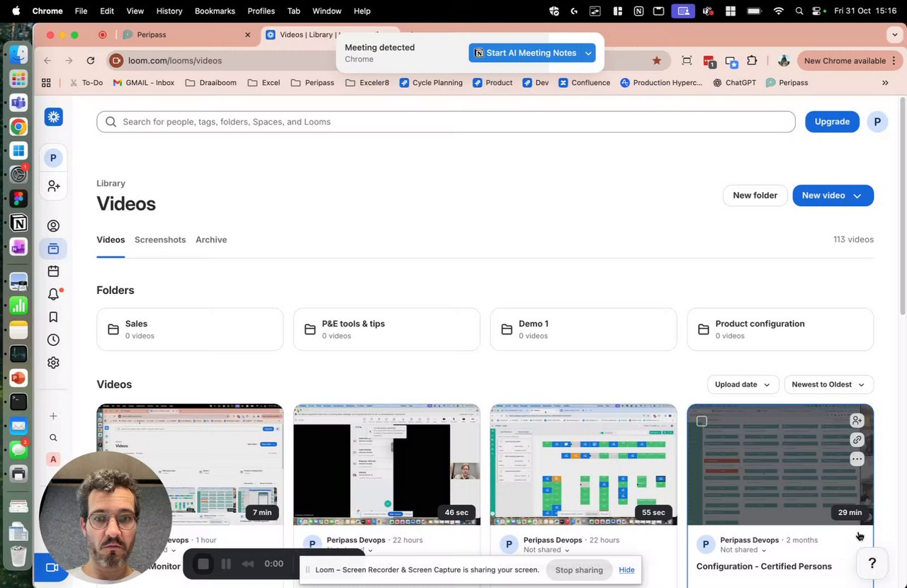This screenshot has height=588, width=907.
Task: Click the red extension icon with badge 1
Action: pos(709,62)
